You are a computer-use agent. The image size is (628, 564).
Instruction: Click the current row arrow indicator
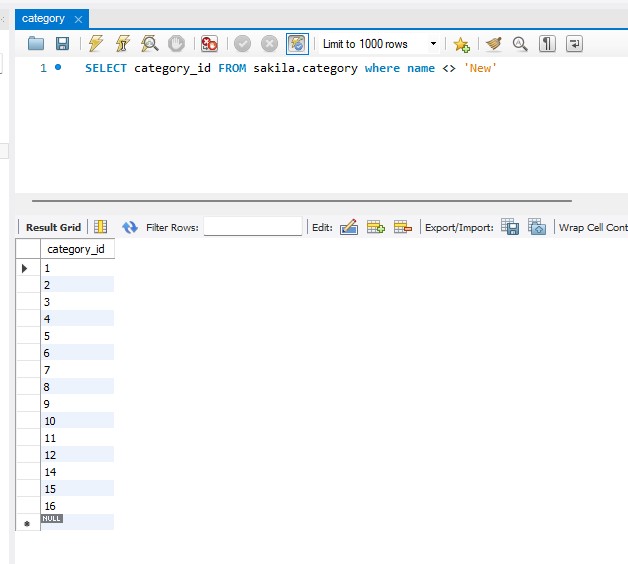pyautogui.click(x=24, y=268)
